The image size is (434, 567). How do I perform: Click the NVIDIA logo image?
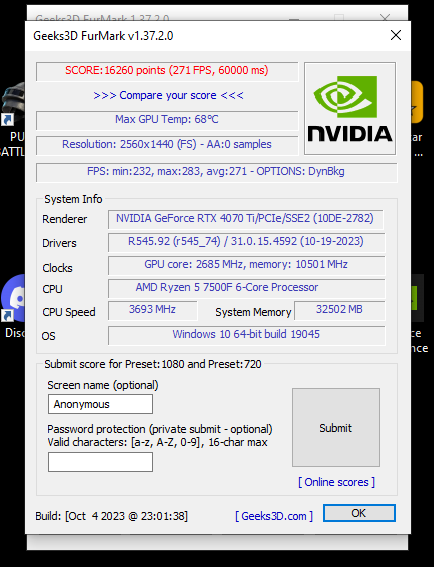[350, 108]
